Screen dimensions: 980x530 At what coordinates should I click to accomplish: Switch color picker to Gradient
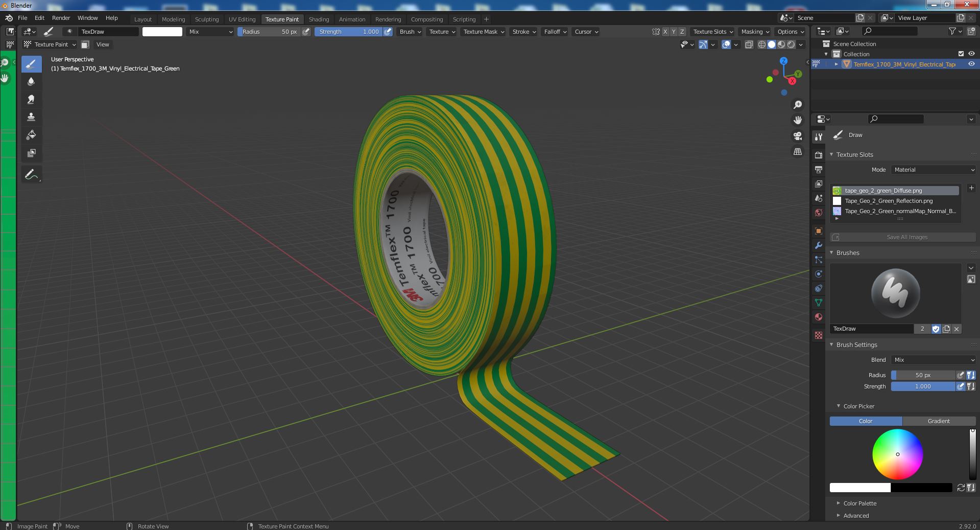(939, 421)
